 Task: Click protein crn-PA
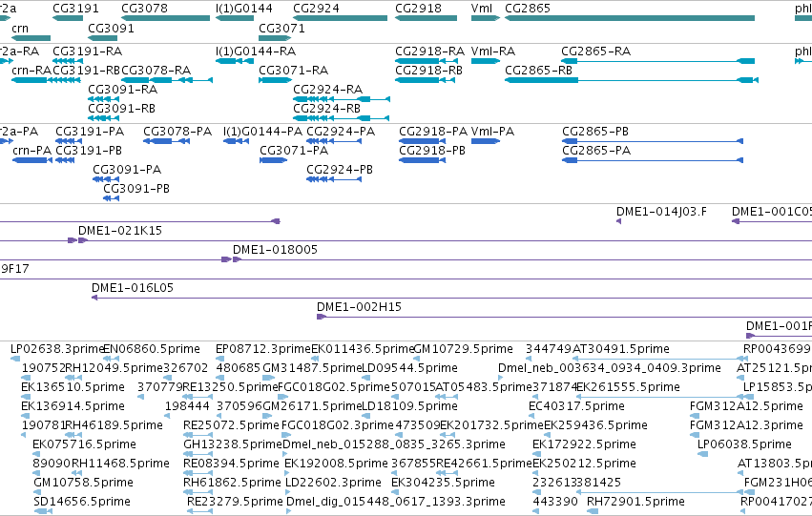click(32, 151)
